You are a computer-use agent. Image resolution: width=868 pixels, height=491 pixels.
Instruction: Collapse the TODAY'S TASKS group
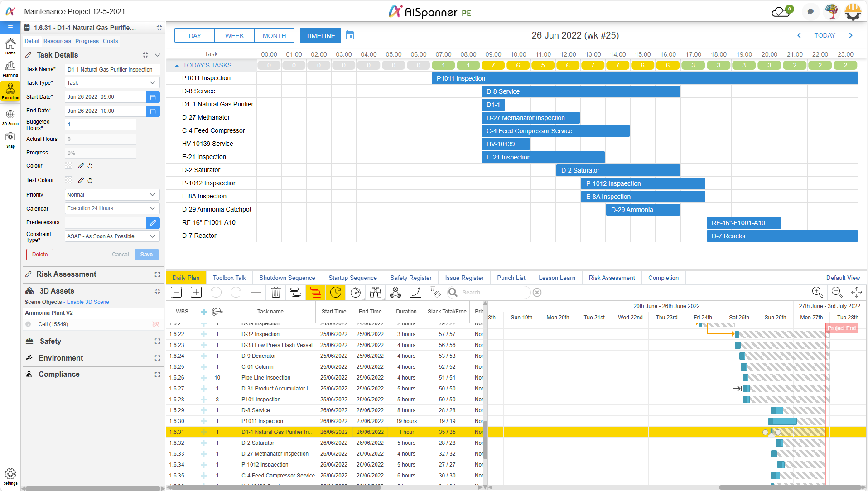pyautogui.click(x=177, y=66)
